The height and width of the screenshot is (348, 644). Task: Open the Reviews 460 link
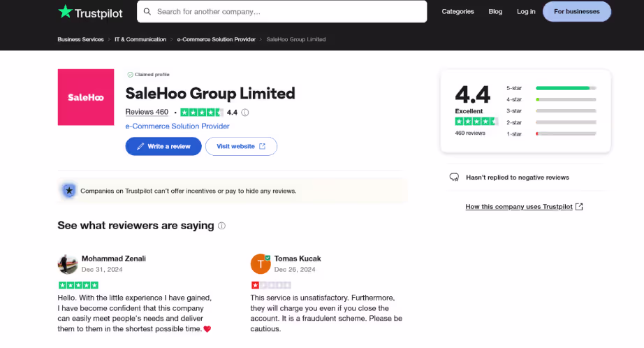tap(147, 113)
